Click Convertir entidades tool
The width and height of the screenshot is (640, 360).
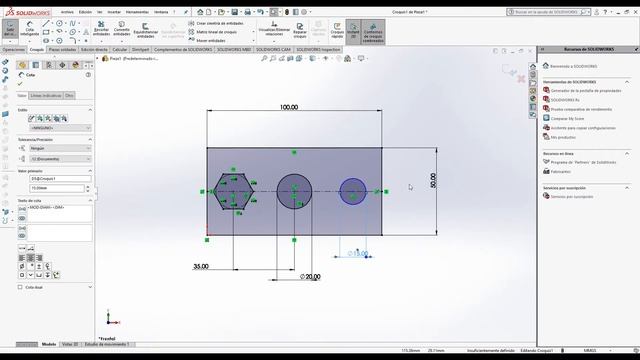click(122, 29)
